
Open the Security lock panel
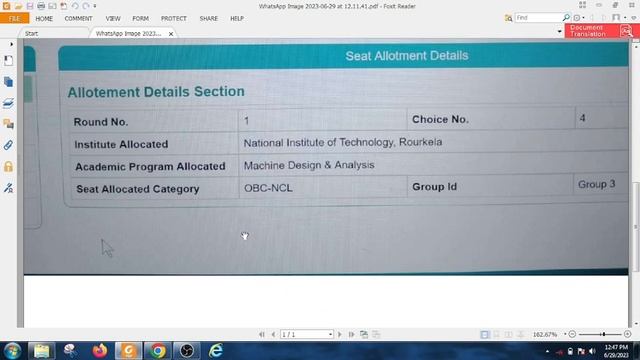tap(8, 166)
